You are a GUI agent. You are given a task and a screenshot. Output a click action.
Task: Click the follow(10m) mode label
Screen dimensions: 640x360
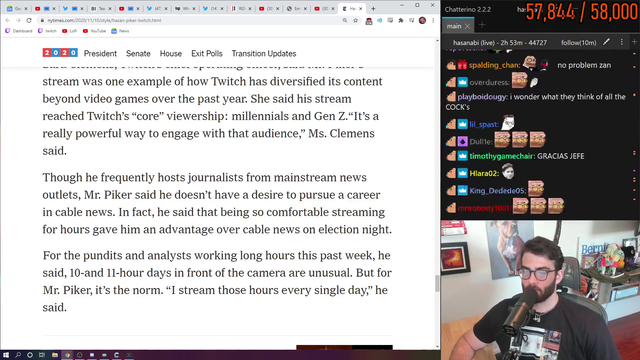tap(578, 42)
